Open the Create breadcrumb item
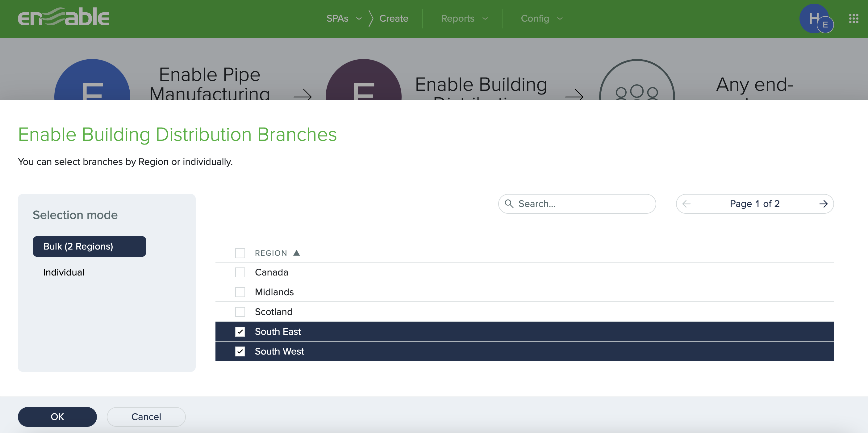Image resolution: width=868 pixels, height=433 pixels. (394, 19)
